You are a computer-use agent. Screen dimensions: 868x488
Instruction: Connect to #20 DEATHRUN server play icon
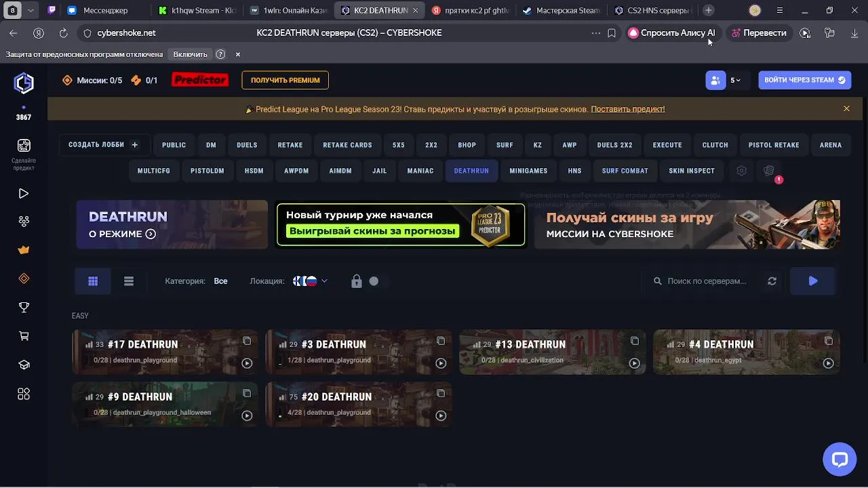pos(441,415)
